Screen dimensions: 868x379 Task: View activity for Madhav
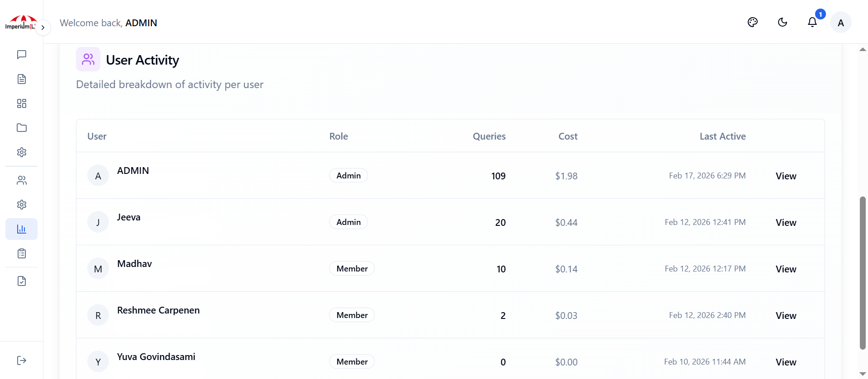pos(786,269)
